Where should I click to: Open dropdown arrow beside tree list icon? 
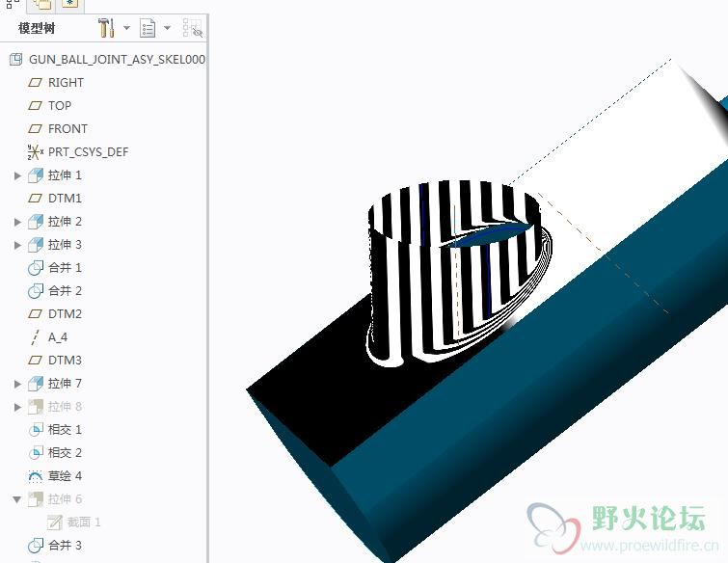pyautogui.click(x=168, y=28)
